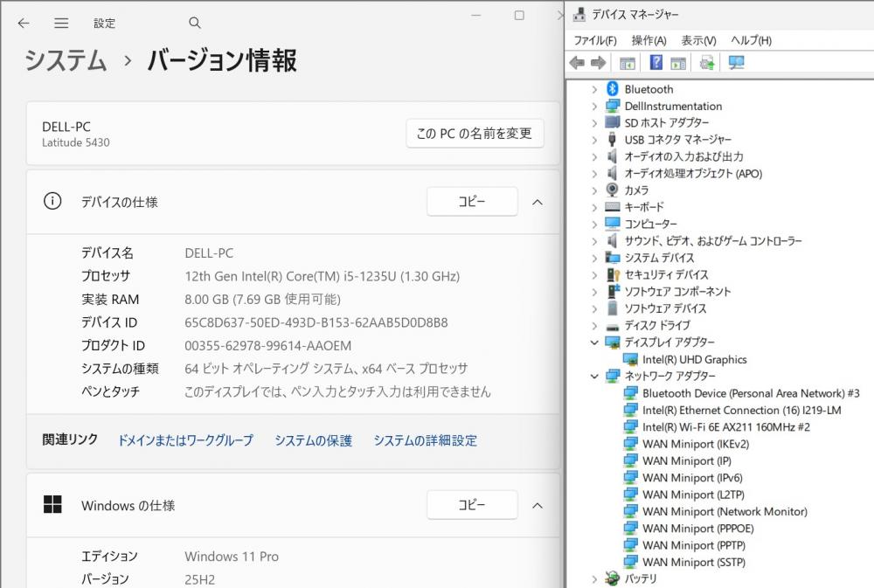Click update driver toolbar icon

[x=707, y=63]
